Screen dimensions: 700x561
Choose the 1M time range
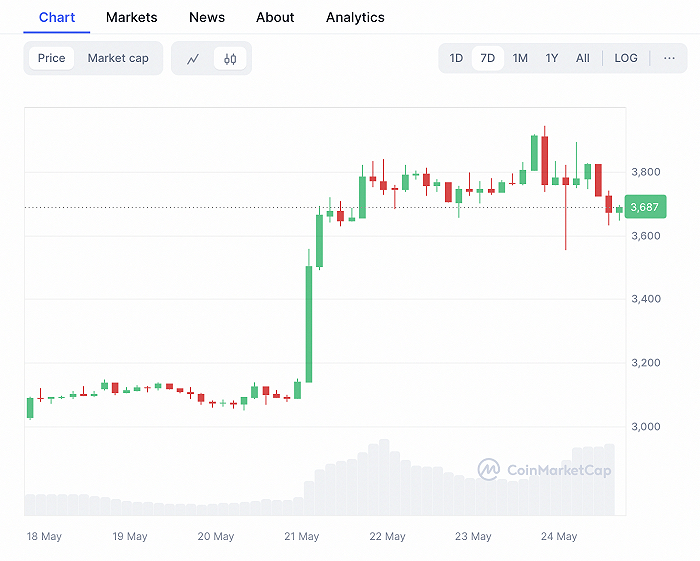coord(520,58)
